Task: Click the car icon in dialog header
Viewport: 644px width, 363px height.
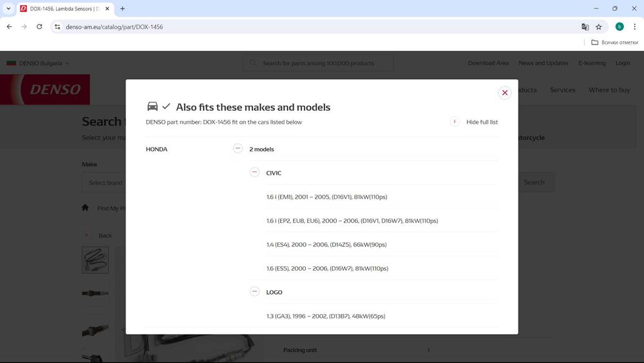Action: tap(153, 106)
